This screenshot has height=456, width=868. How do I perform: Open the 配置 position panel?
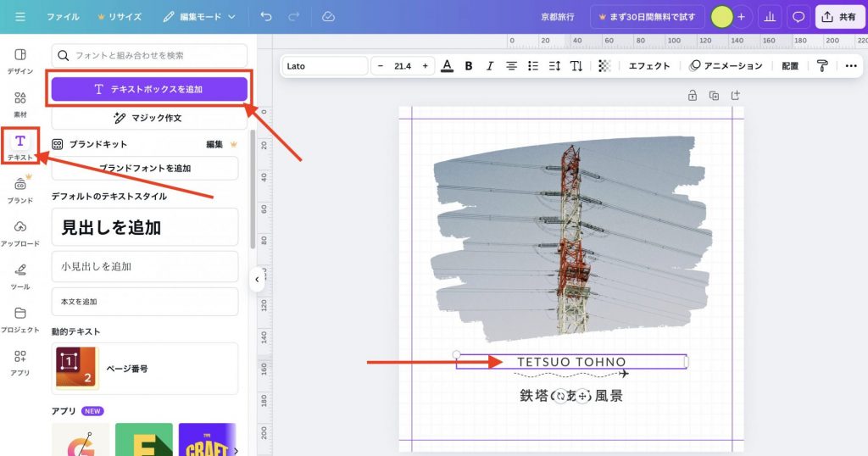(x=790, y=66)
